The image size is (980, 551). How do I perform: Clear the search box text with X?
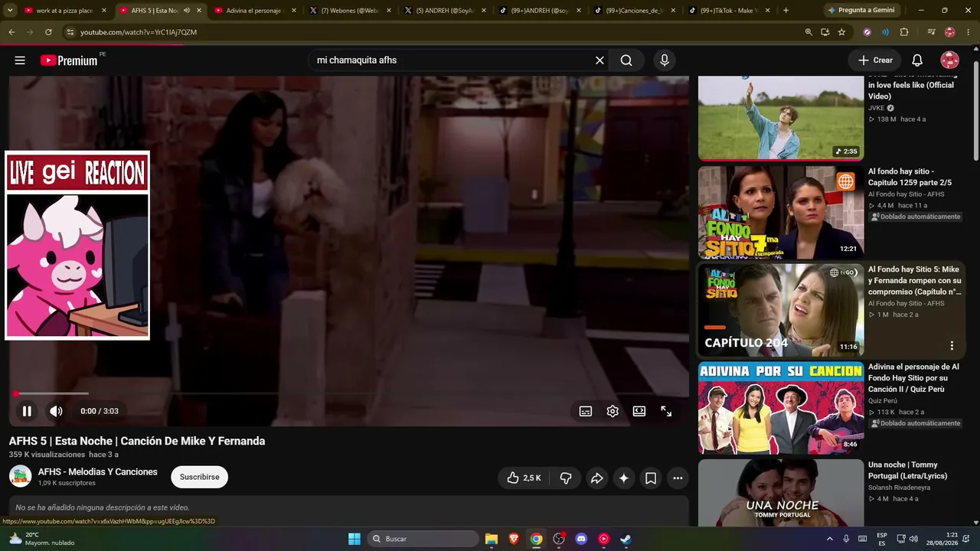tap(599, 60)
